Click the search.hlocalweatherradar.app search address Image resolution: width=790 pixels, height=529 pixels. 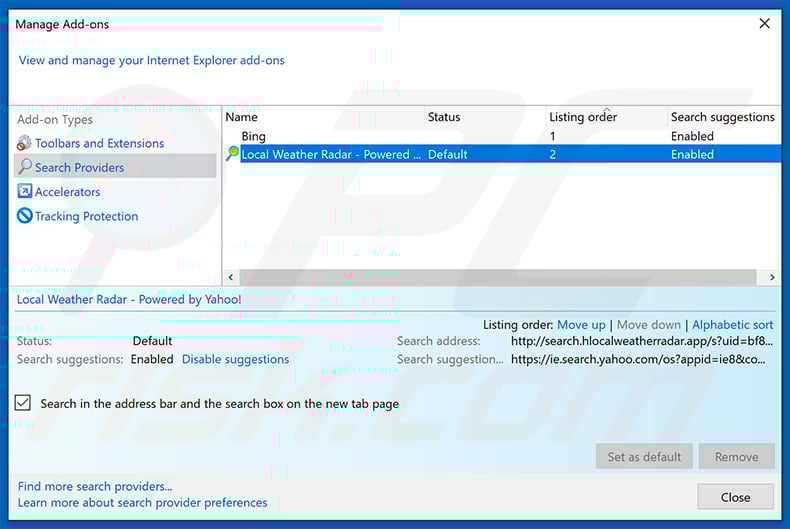(x=641, y=341)
